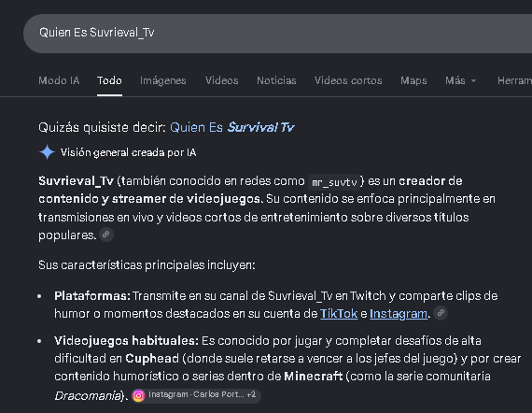Expand the Más dropdown
532x413 pixels.
coord(460,80)
